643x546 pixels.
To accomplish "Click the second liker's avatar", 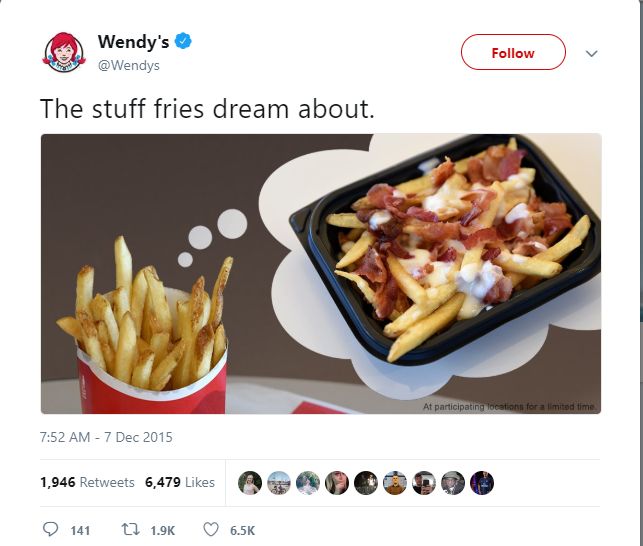I will [x=279, y=483].
